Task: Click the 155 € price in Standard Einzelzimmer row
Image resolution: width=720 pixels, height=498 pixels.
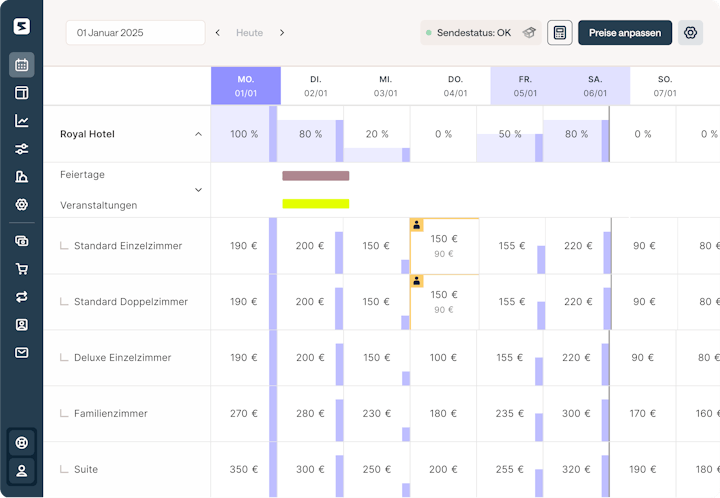Action: (x=512, y=246)
